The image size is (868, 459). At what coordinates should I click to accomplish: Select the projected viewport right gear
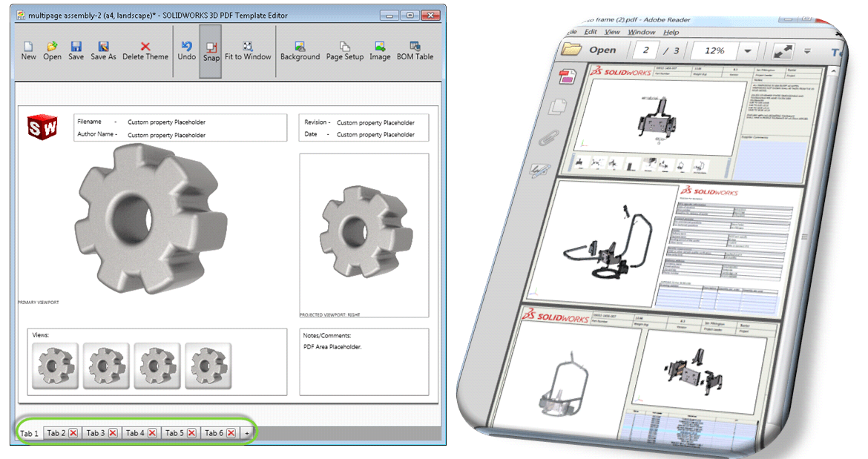pyautogui.click(x=365, y=231)
